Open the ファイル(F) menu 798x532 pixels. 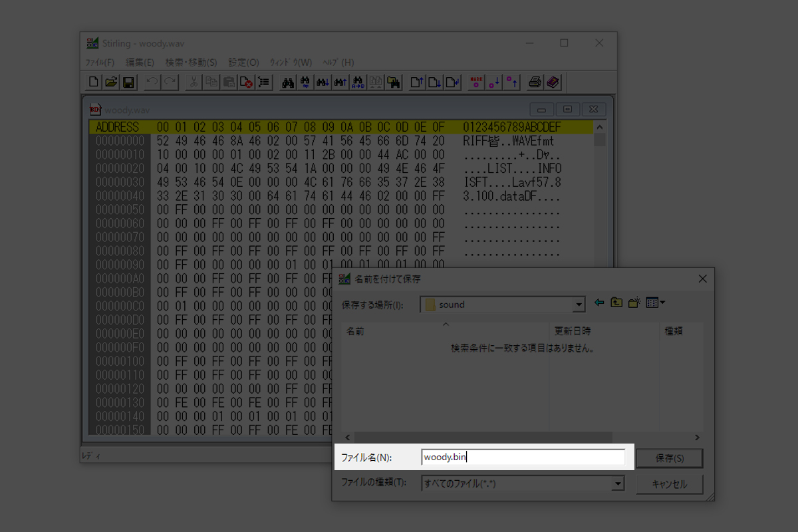click(100, 62)
